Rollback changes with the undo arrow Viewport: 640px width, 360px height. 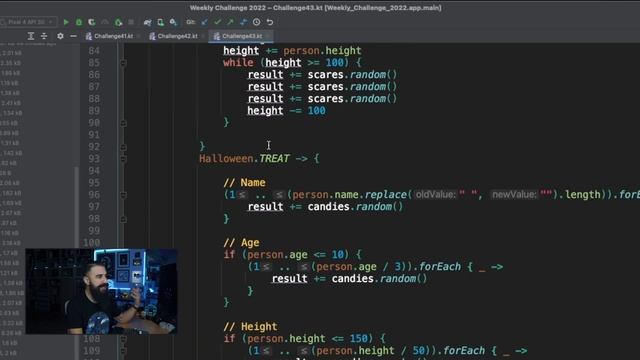pos(270,22)
